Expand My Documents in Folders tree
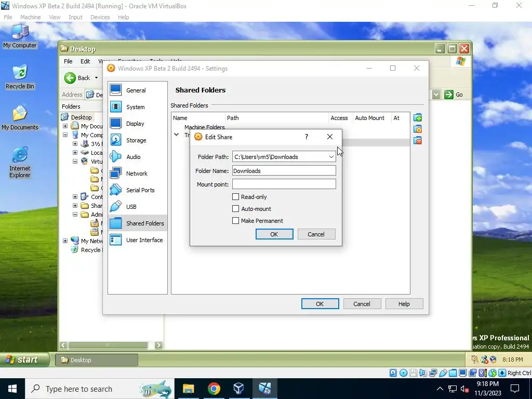The width and height of the screenshot is (532, 399). pos(65,126)
